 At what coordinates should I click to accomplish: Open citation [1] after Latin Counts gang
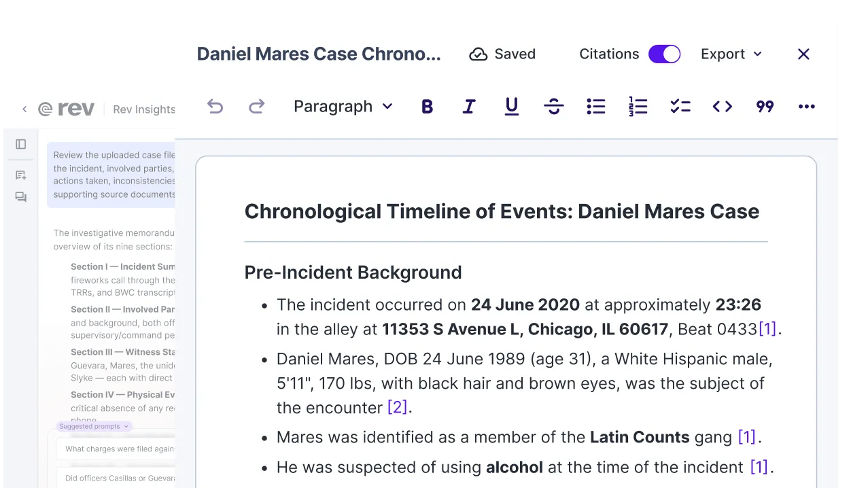pyautogui.click(x=747, y=437)
